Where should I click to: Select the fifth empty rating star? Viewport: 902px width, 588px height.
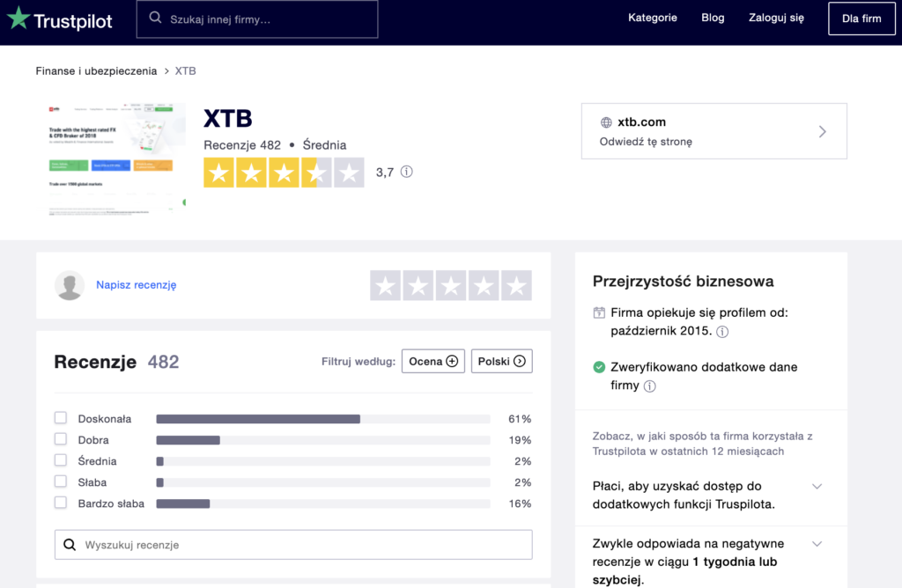click(x=516, y=286)
